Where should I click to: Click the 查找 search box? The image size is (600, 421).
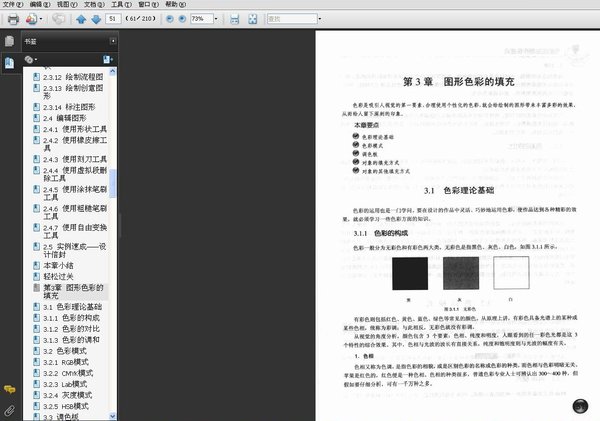[x=290, y=19]
